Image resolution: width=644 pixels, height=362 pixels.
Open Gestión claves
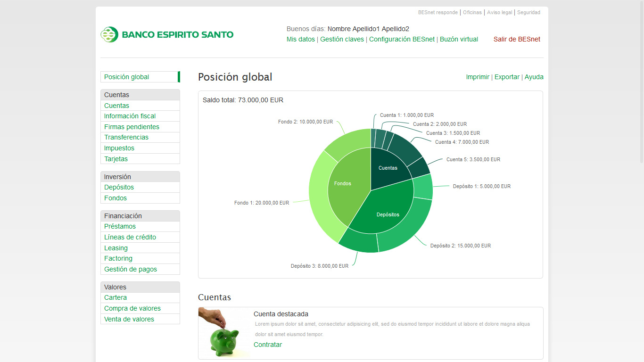pos(342,39)
